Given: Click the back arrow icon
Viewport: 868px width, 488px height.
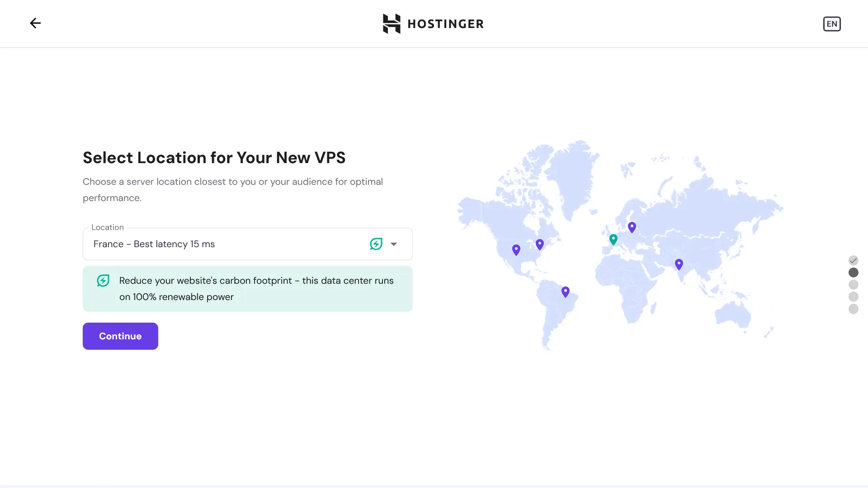Looking at the screenshot, I should coord(35,23).
